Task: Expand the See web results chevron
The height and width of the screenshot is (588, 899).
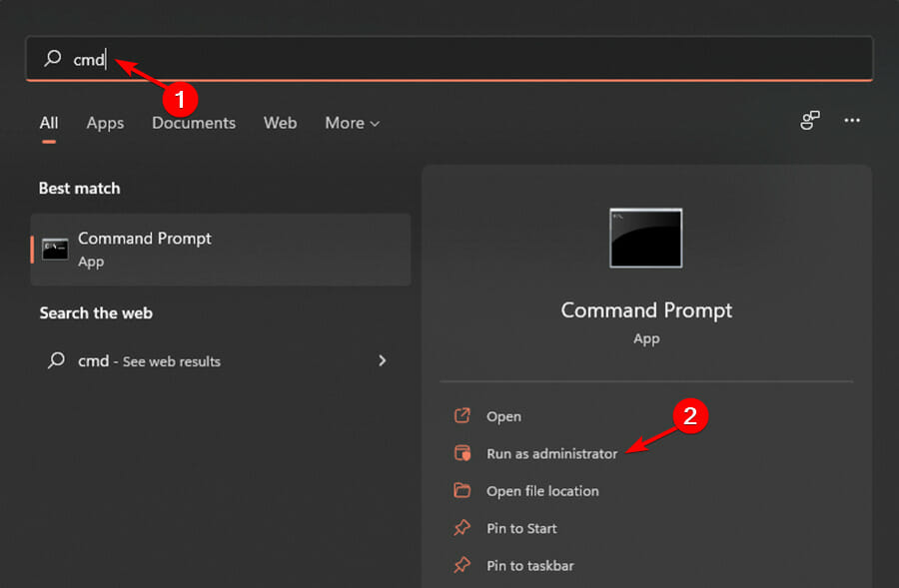Action: pyautogui.click(x=383, y=360)
